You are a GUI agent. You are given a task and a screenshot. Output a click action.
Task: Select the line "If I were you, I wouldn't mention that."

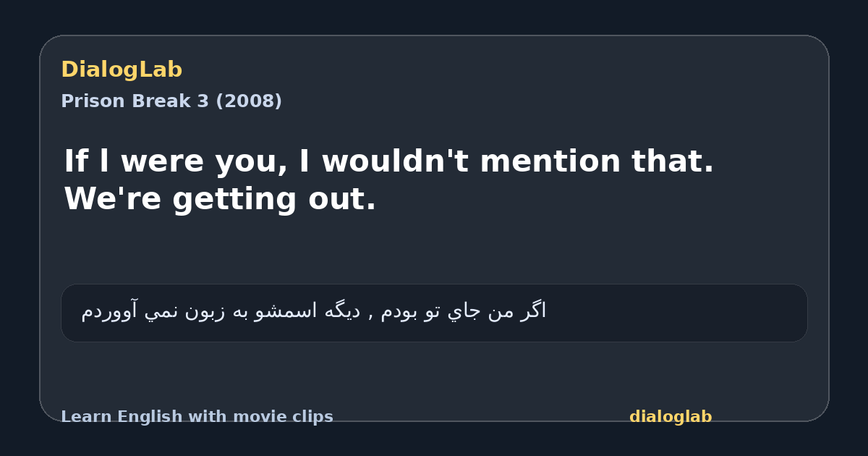[389, 161]
